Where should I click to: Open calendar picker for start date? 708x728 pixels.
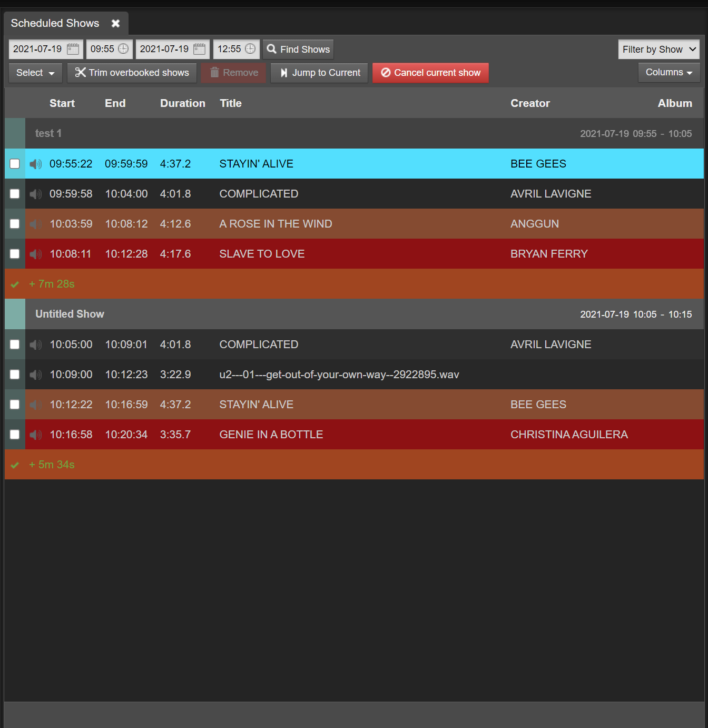click(73, 49)
